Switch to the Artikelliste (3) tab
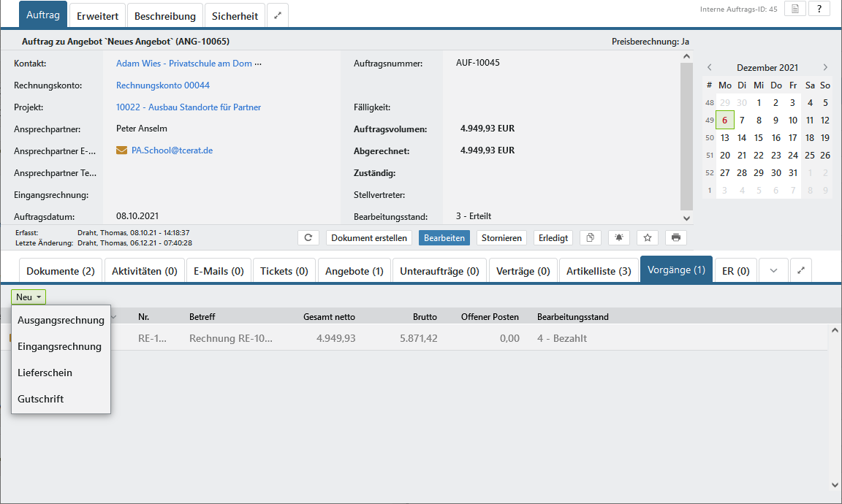The width and height of the screenshot is (842, 504). [599, 271]
